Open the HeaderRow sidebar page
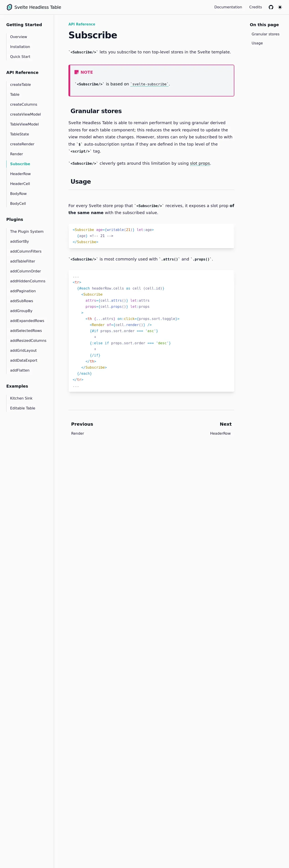Screen dimensions: 289x868 click(x=20, y=174)
